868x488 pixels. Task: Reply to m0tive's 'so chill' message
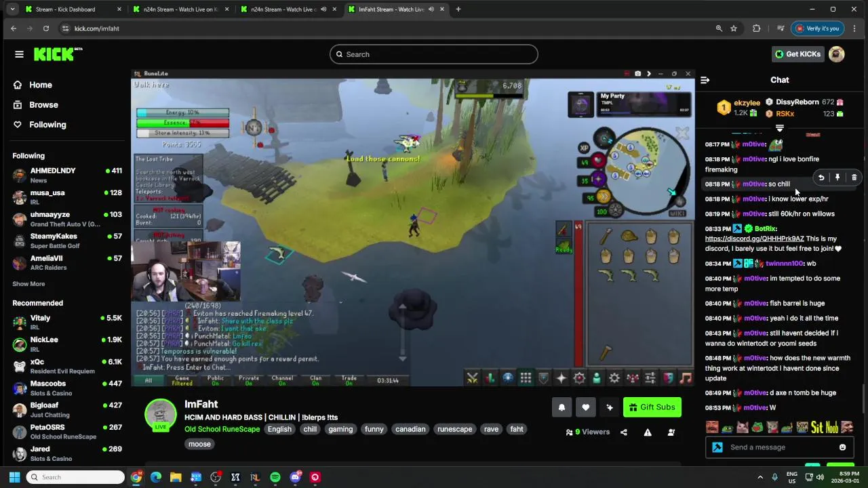(x=821, y=178)
